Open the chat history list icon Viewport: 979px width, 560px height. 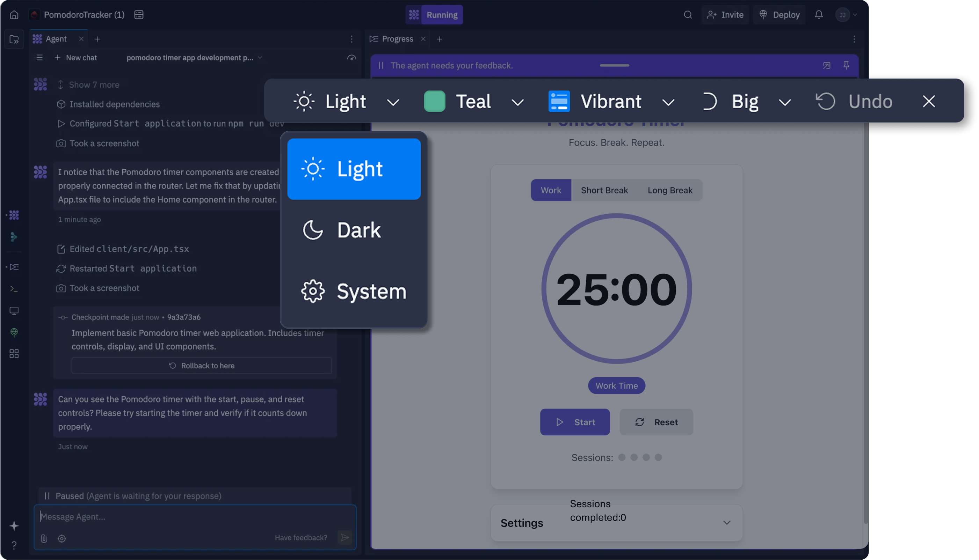tap(38, 58)
